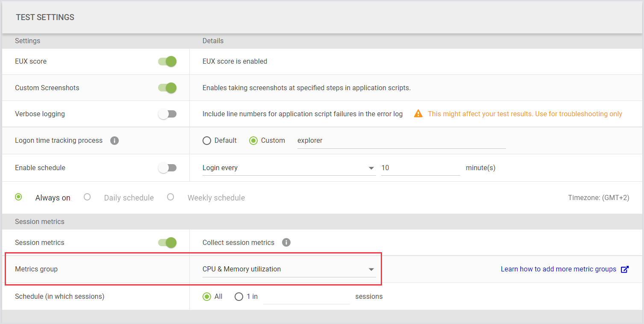Screen dimensions: 644x324
Task: Click external link icon after metric groups link
Action: (625, 269)
